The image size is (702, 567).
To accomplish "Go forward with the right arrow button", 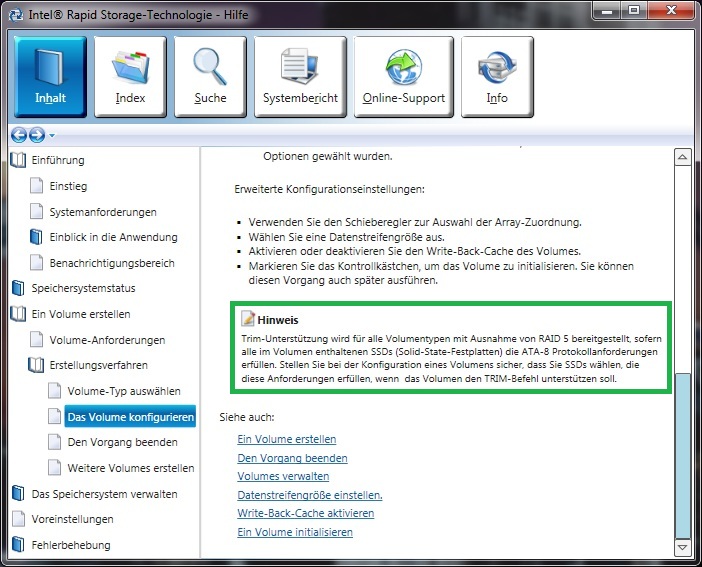I will (x=37, y=134).
